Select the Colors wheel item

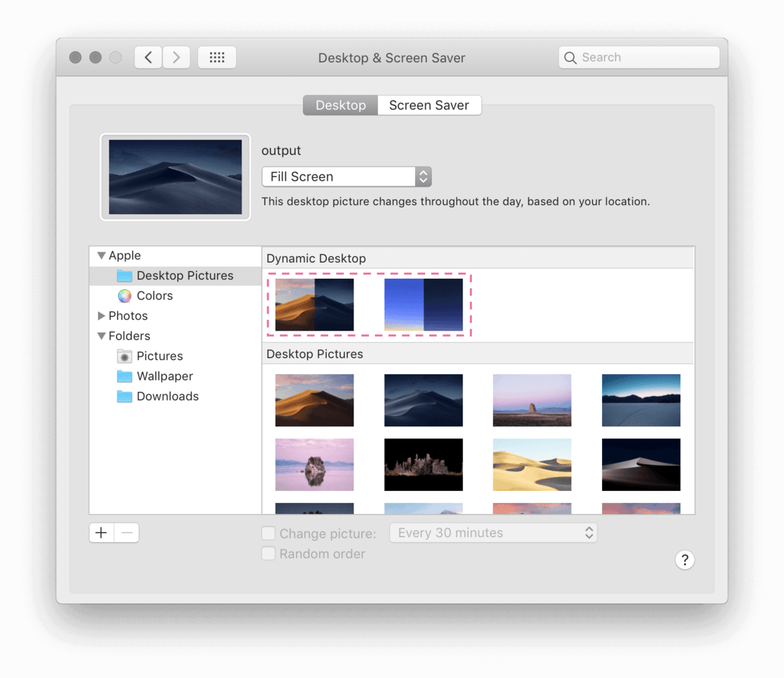154,296
